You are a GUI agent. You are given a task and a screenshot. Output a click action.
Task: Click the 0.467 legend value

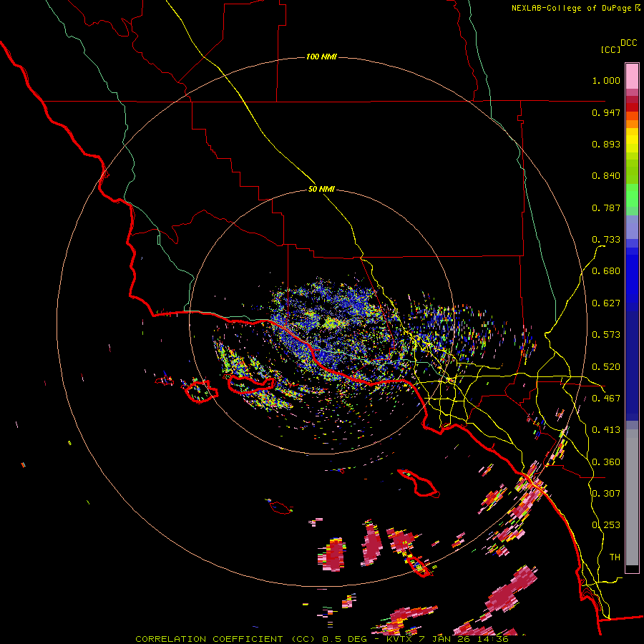click(x=606, y=399)
